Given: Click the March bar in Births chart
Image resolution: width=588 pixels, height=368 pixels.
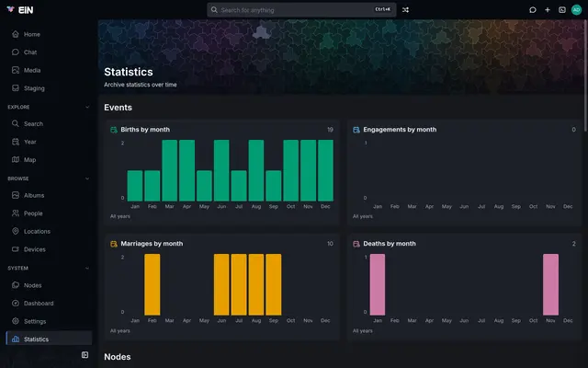Looking at the screenshot, I should [169, 170].
